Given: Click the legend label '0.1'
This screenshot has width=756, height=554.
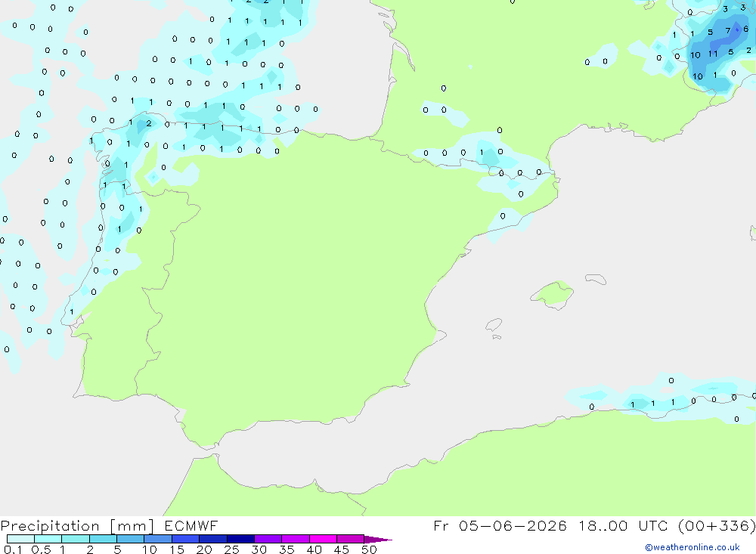Looking at the screenshot, I should tap(13, 549).
